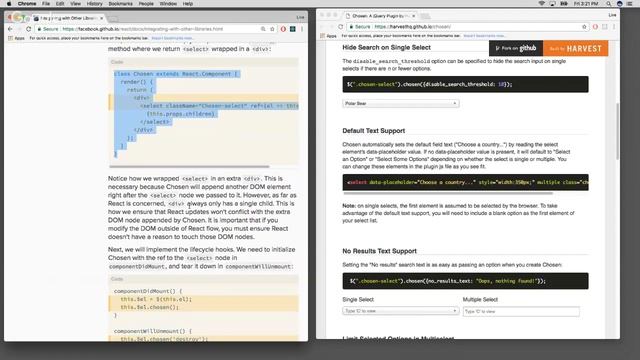
Task: Click the Chosen page vertical scrollbar
Action: click(617, 131)
